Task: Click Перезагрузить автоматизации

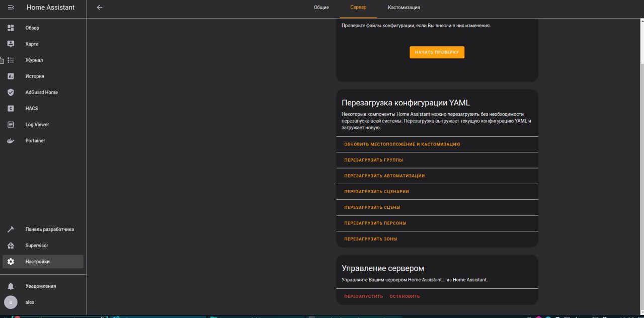Action: pos(384,176)
